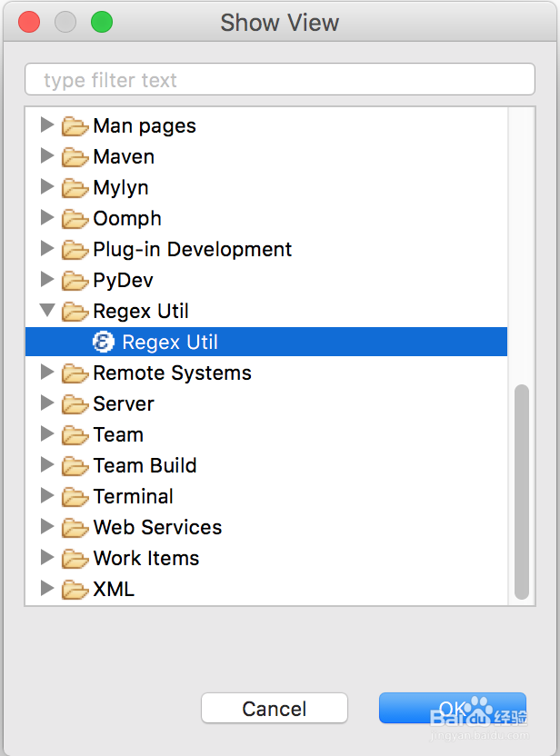560x756 pixels.
Task: Collapse the Regex Util category
Action: click(47, 311)
